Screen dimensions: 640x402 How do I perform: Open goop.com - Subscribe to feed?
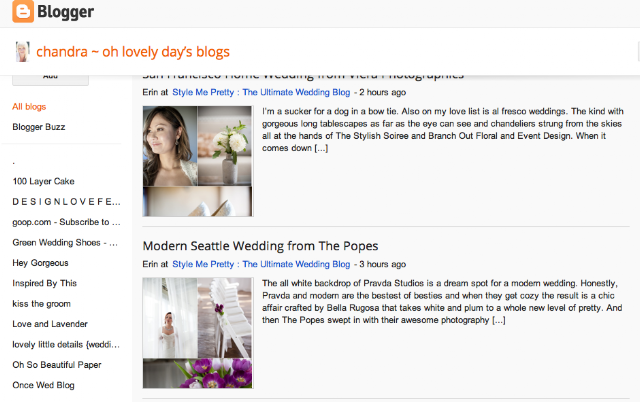[x=66, y=222]
